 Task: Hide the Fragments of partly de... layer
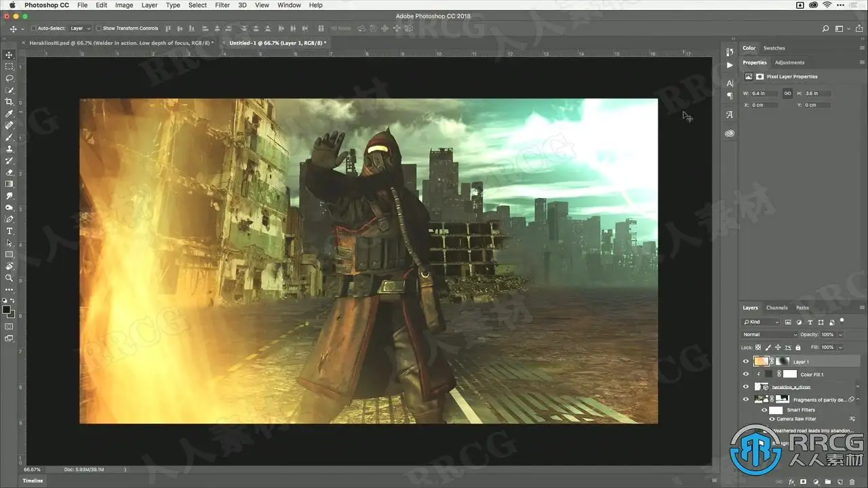[x=746, y=400]
